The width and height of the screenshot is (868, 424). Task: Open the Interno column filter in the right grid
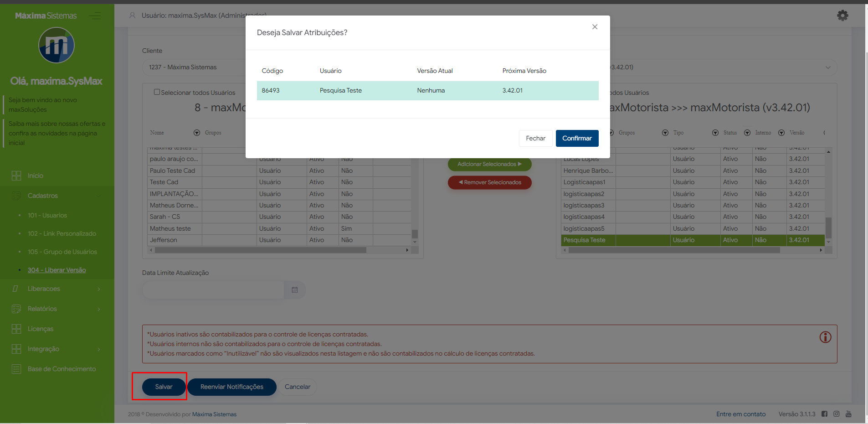pos(781,133)
